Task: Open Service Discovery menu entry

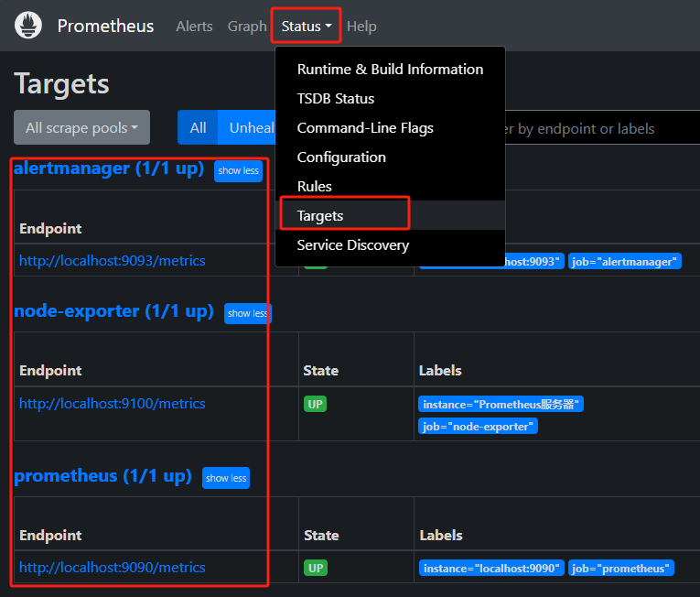Action: click(x=390, y=244)
